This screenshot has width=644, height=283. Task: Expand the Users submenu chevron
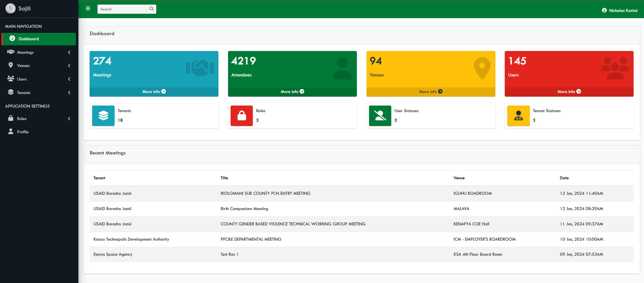(x=69, y=79)
